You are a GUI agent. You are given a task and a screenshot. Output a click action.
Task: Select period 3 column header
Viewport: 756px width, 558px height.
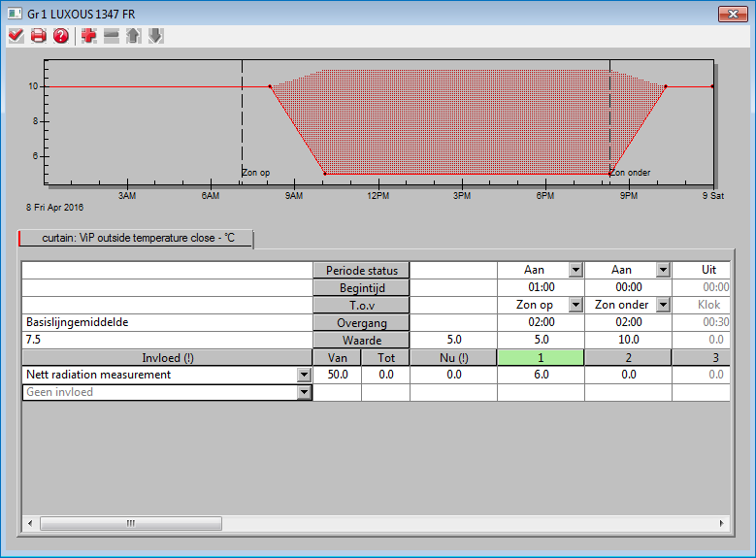pyautogui.click(x=702, y=357)
